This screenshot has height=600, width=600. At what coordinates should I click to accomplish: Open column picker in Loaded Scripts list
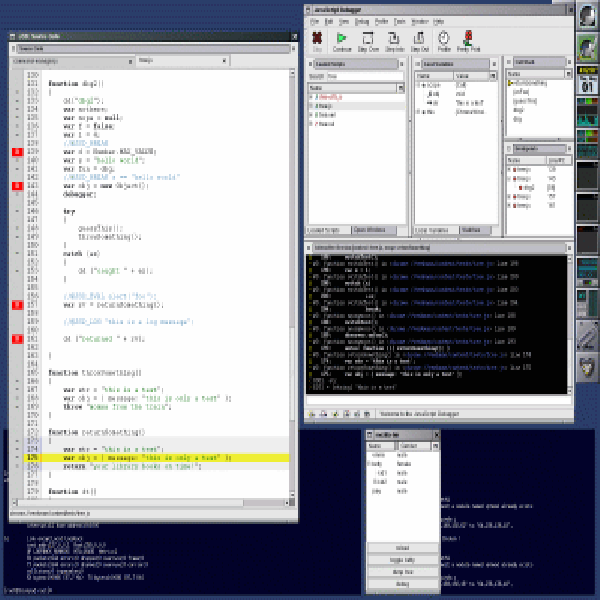[x=401, y=88]
